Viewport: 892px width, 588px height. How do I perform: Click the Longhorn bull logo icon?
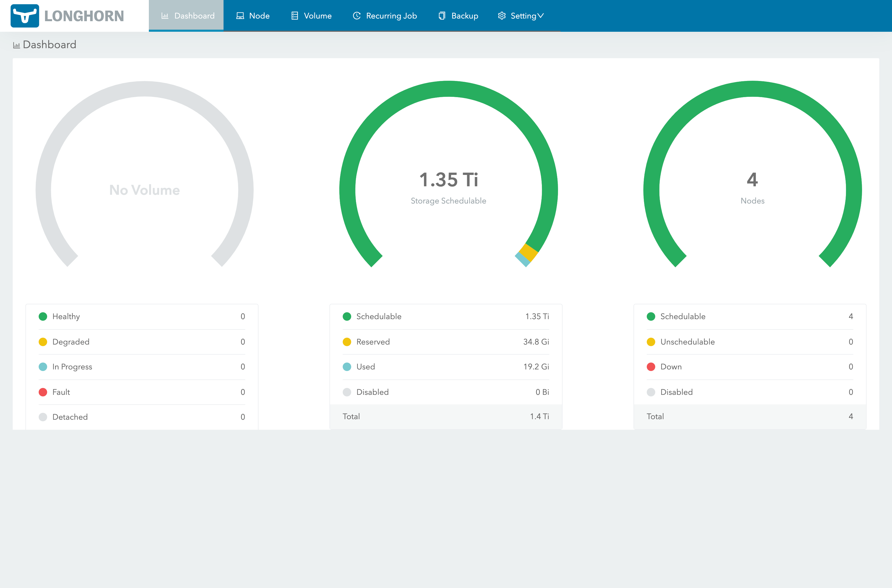(x=25, y=16)
